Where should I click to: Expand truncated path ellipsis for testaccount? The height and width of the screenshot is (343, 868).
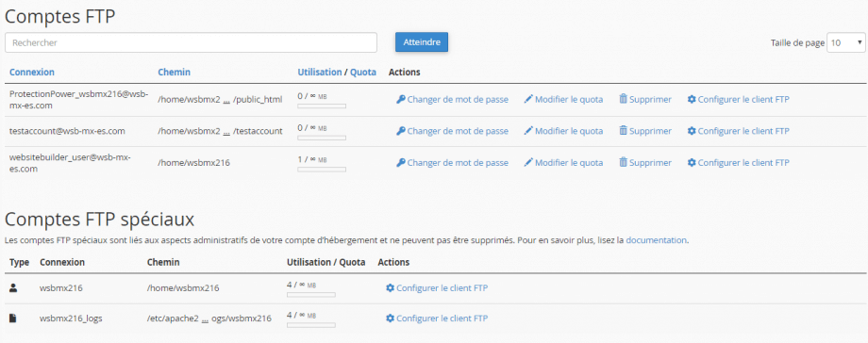tap(226, 132)
